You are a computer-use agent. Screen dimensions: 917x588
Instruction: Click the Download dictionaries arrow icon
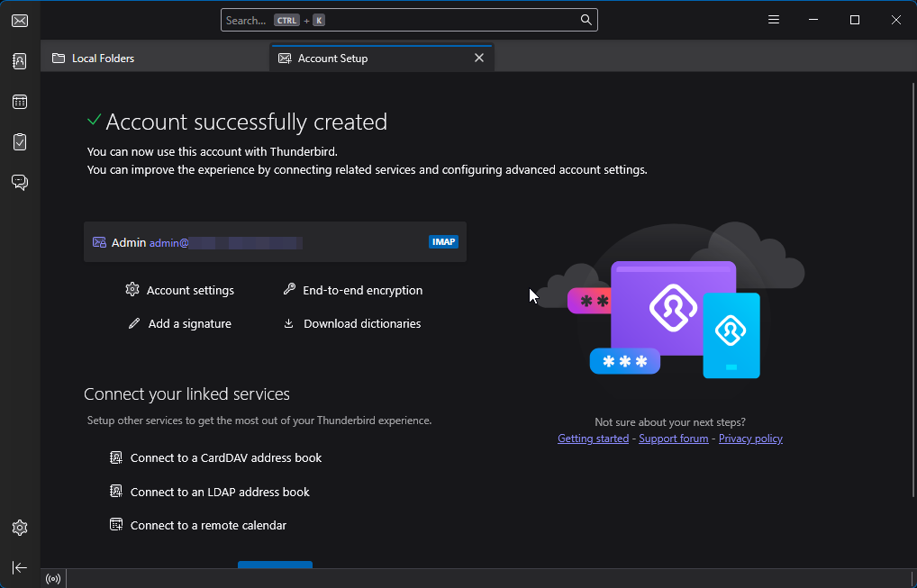288,323
